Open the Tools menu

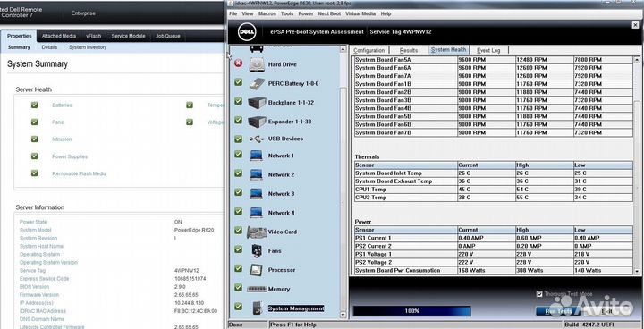tap(287, 13)
